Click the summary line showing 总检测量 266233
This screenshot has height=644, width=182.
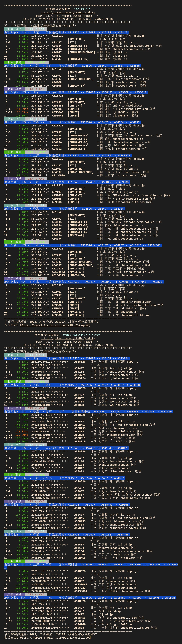[x=52, y=322]
